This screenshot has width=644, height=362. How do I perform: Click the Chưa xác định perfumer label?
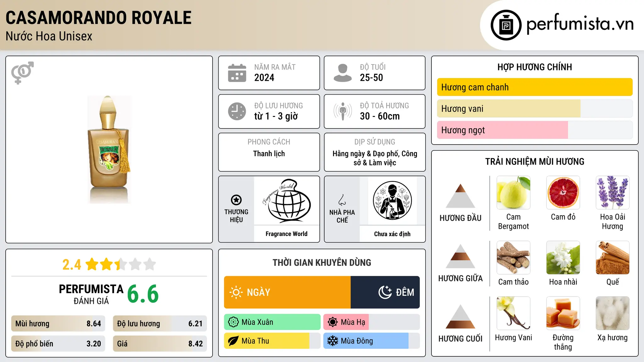click(x=392, y=234)
